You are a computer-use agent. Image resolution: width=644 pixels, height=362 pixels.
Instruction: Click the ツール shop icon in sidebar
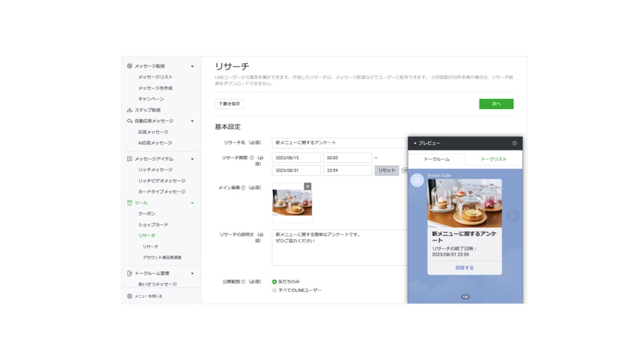pyautogui.click(x=129, y=203)
